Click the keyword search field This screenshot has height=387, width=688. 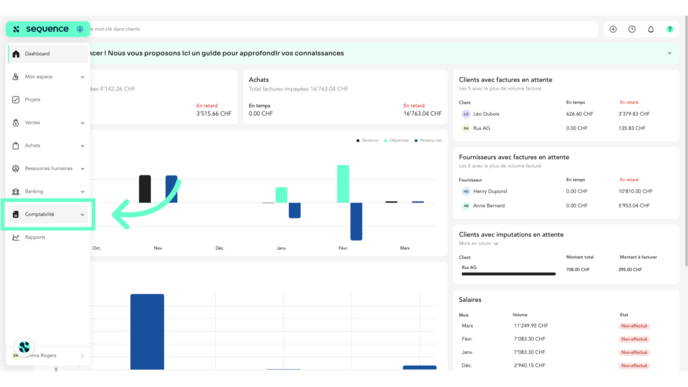point(344,29)
